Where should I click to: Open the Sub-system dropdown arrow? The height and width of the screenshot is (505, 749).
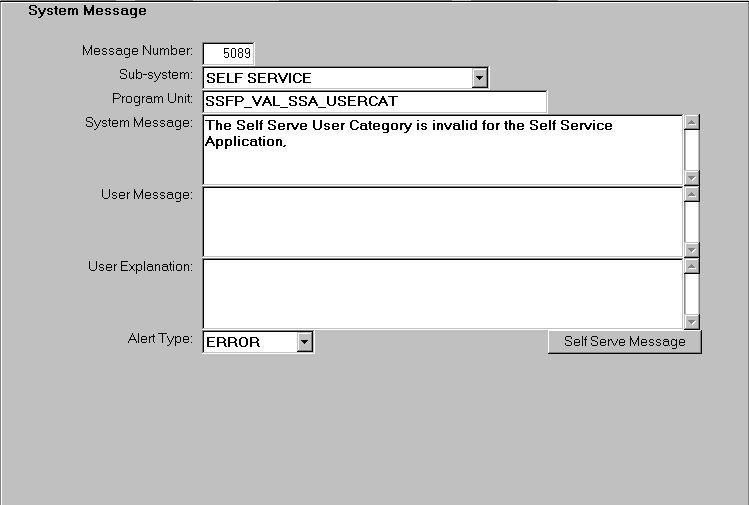point(479,78)
